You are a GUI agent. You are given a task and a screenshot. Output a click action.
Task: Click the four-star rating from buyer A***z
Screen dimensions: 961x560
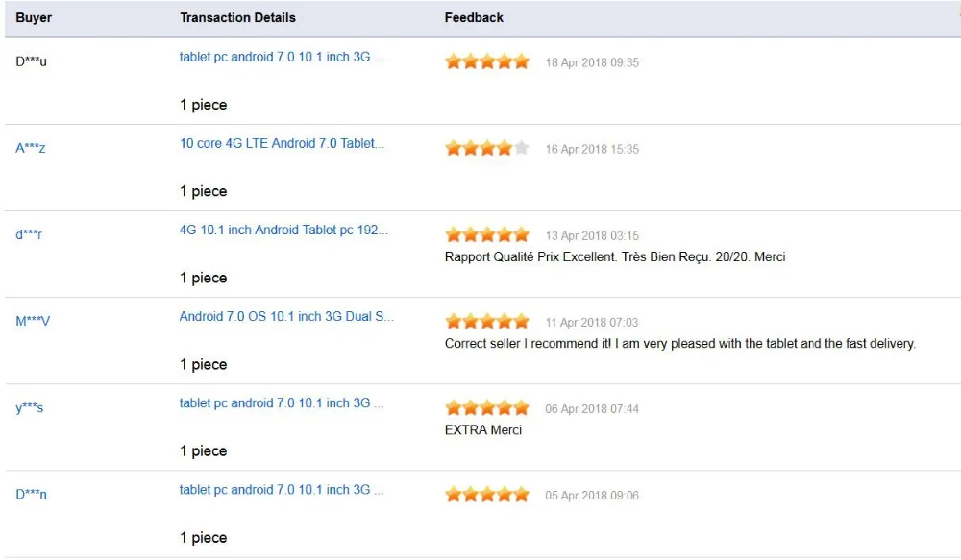pos(487,148)
